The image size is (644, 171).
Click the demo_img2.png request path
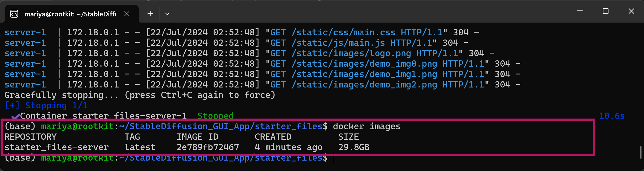pos(364,85)
